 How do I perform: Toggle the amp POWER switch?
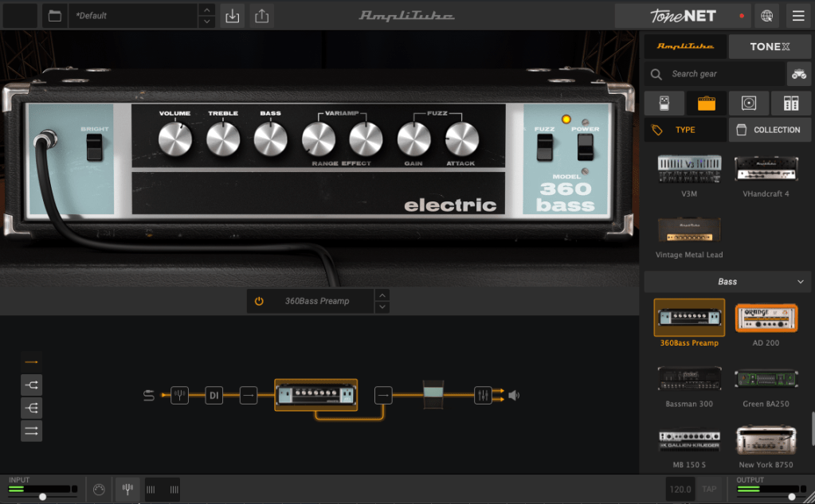point(586,147)
